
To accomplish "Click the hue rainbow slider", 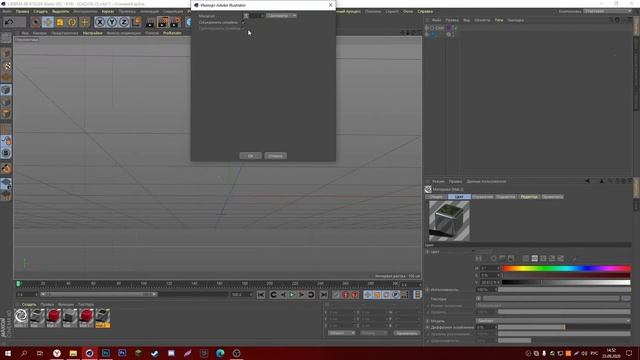I will 566,268.
